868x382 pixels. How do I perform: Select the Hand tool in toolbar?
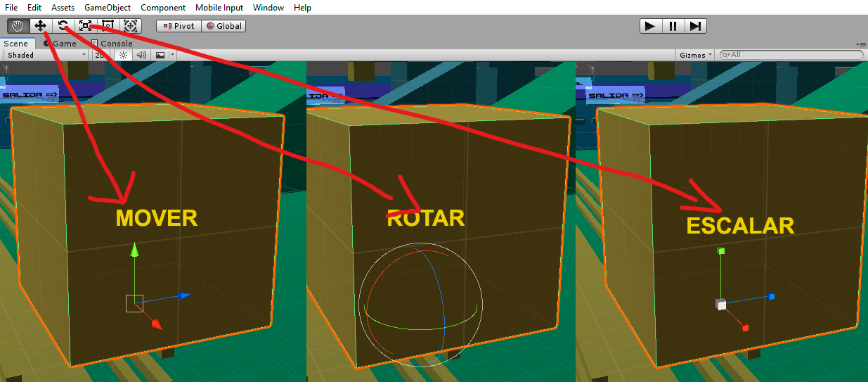pos(18,26)
